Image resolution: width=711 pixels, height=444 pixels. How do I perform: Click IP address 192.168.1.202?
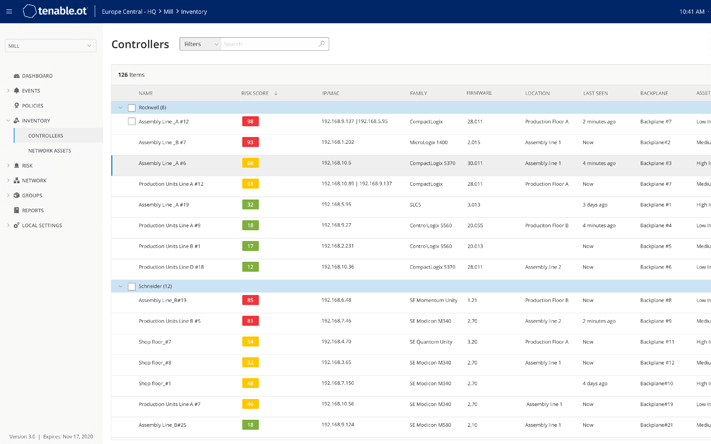[337, 142]
